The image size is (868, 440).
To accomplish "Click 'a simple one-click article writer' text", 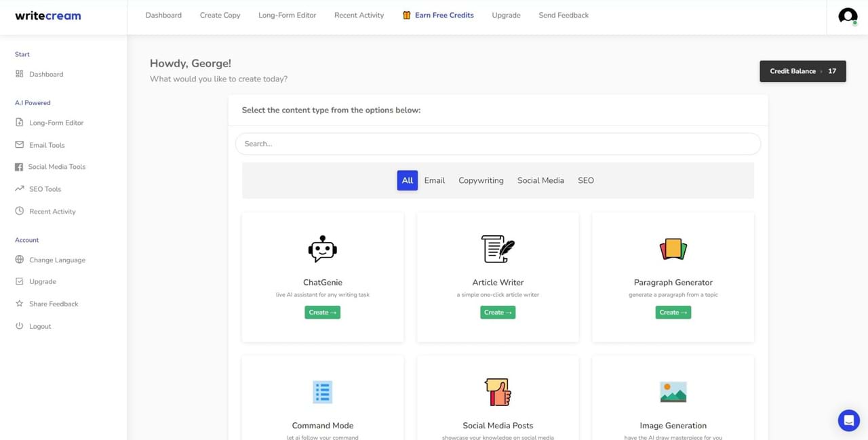I will click(498, 295).
